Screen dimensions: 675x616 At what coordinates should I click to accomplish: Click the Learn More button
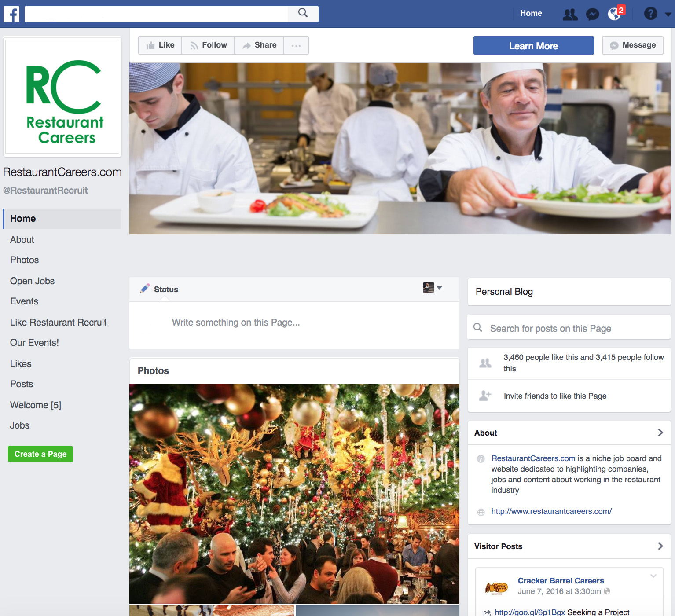[x=533, y=46]
